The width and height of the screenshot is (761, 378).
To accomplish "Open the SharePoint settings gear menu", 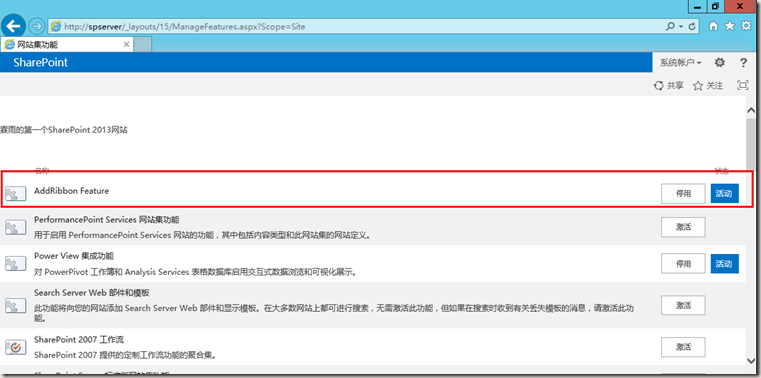I will [720, 63].
